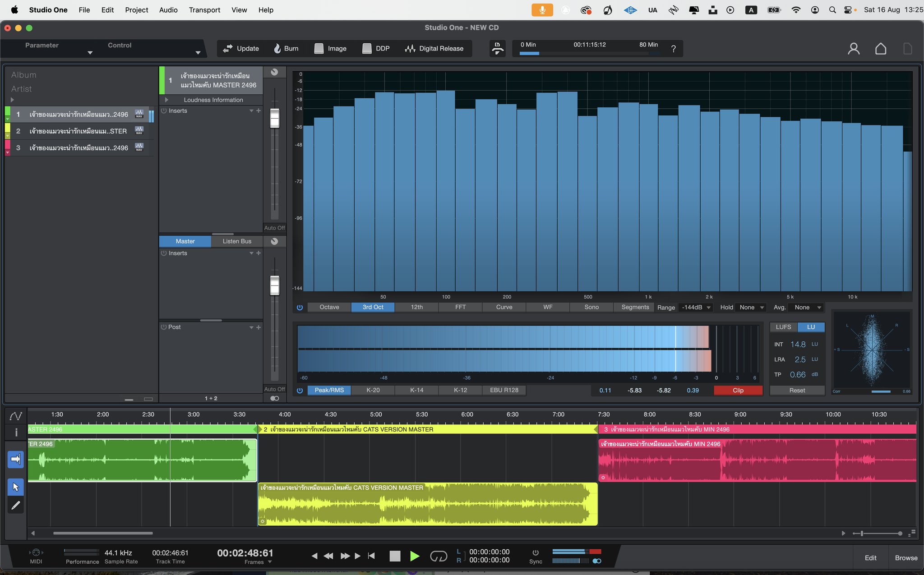Image resolution: width=924 pixels, height=575 pixels.
Task: Click the MIDI monitor icon
Action: 36,552
